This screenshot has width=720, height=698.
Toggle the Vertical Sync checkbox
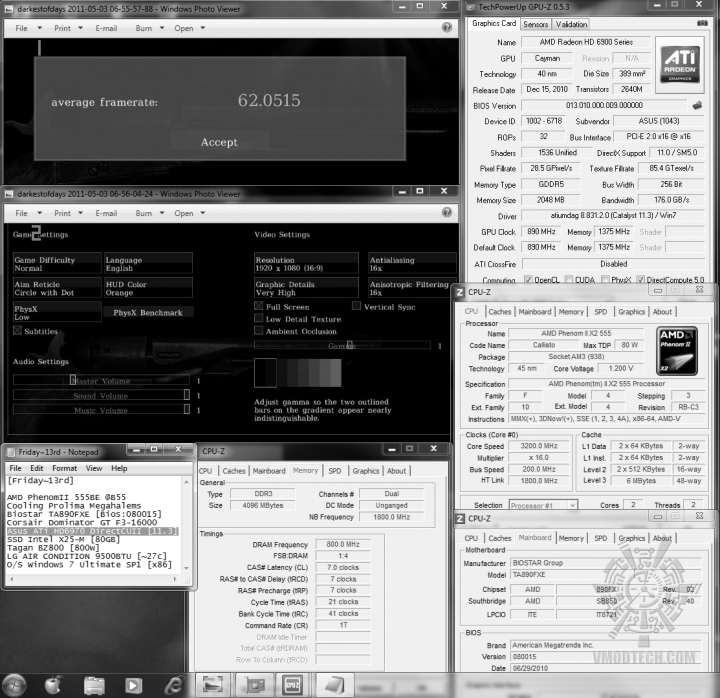pos(356,306)
